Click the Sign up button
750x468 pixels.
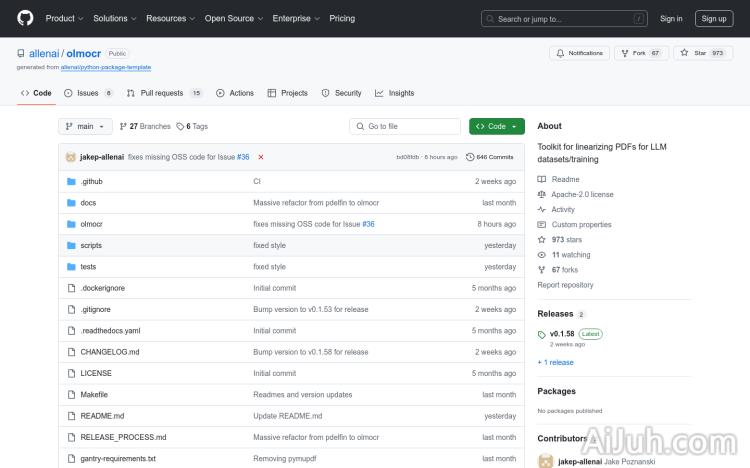(x=714, y=18)
